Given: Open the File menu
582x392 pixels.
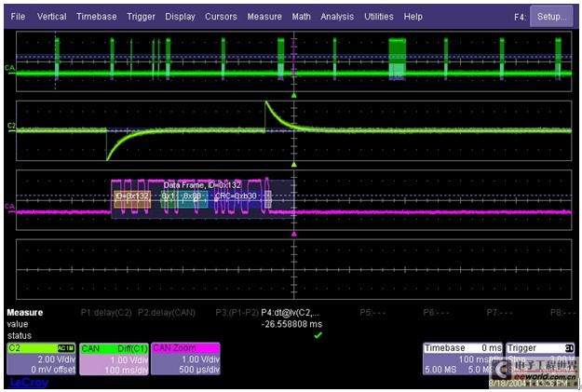Looking at the screenshot, I should pyautogui.click(x=19, y=17).
